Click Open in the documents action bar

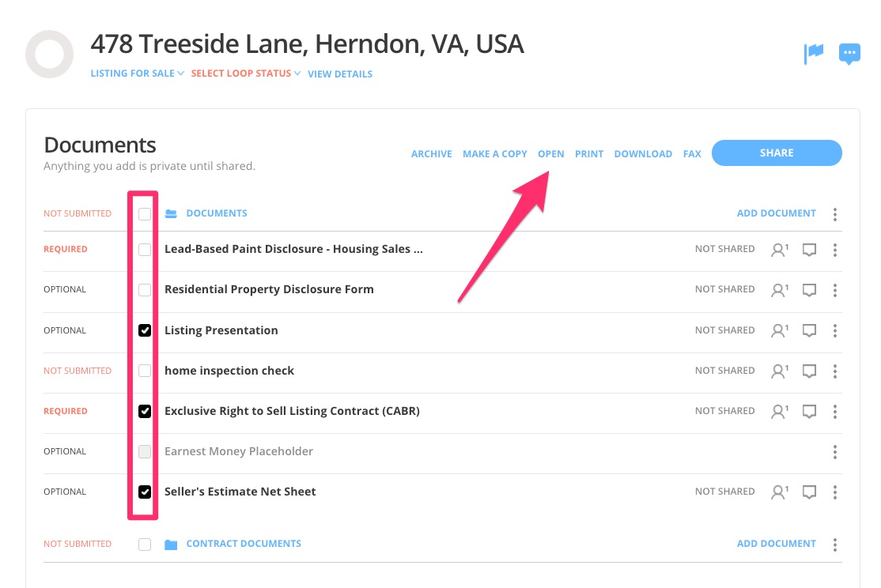[x=550, y=154]
